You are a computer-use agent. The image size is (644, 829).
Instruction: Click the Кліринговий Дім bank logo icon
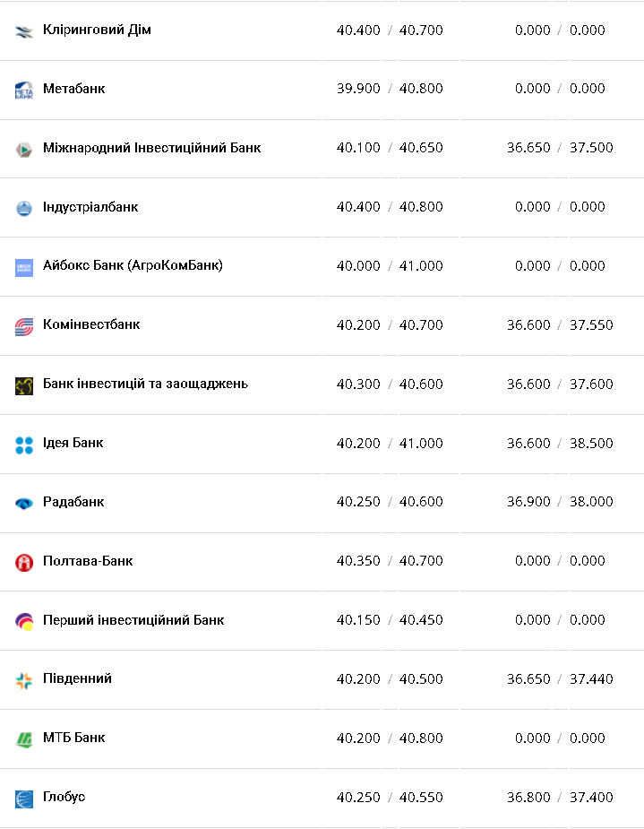[24, 31]
